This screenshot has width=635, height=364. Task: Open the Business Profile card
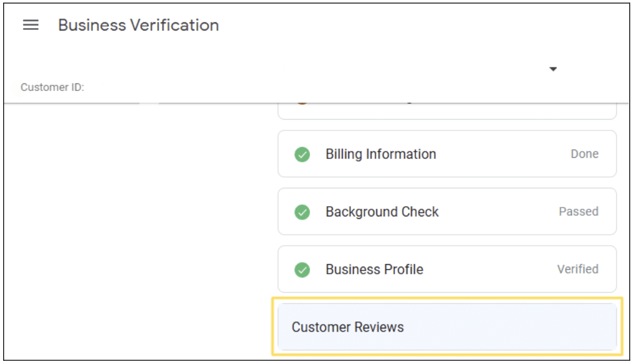coord(447,269)
